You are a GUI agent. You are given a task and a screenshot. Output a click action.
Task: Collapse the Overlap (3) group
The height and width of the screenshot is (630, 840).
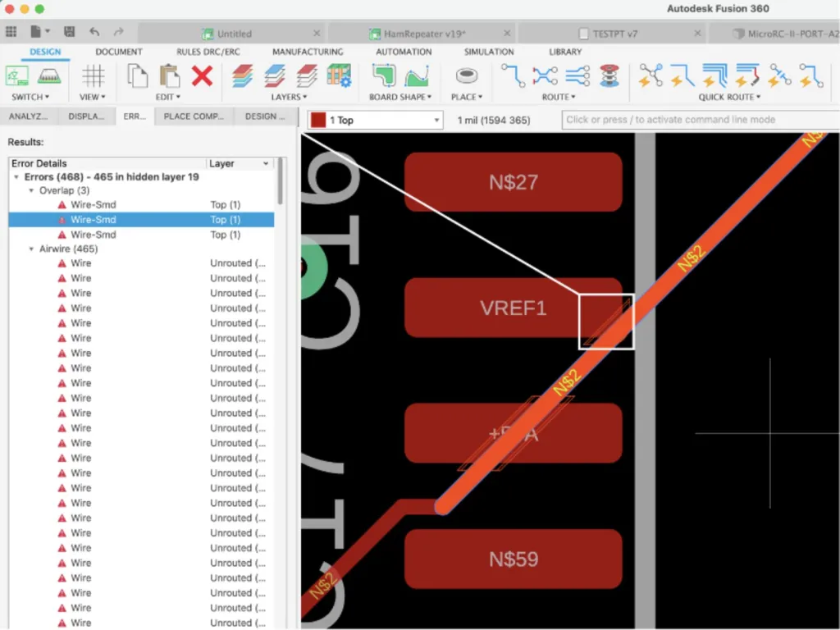[31, 190]
